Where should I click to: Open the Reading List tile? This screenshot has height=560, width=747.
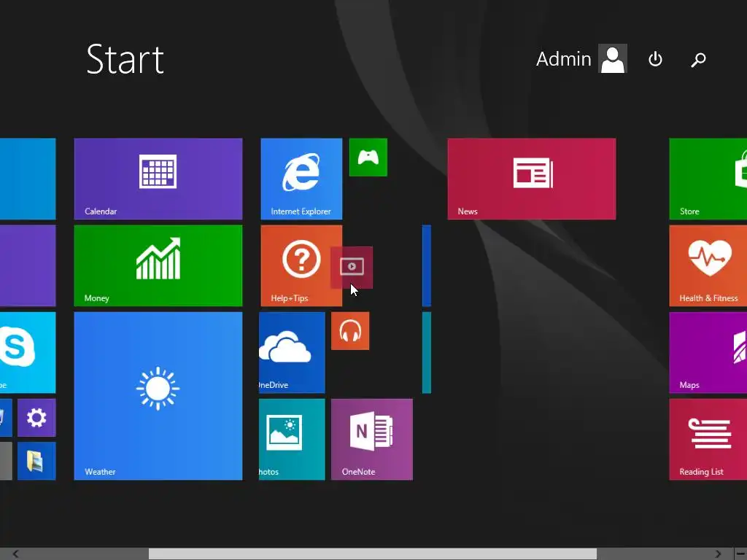pos(708,440)
